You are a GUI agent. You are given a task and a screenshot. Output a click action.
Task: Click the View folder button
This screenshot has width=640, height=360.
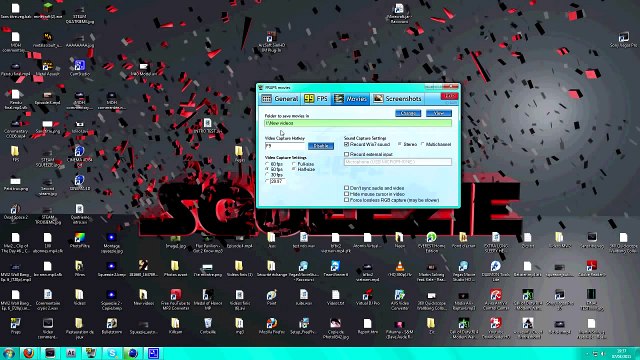click(439, 113)
